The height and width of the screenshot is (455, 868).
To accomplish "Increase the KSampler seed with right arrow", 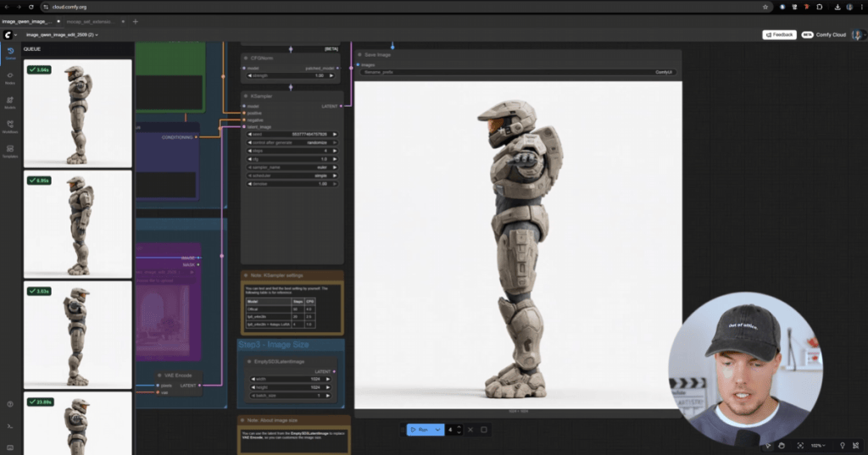I will click(x=335, y=135).
